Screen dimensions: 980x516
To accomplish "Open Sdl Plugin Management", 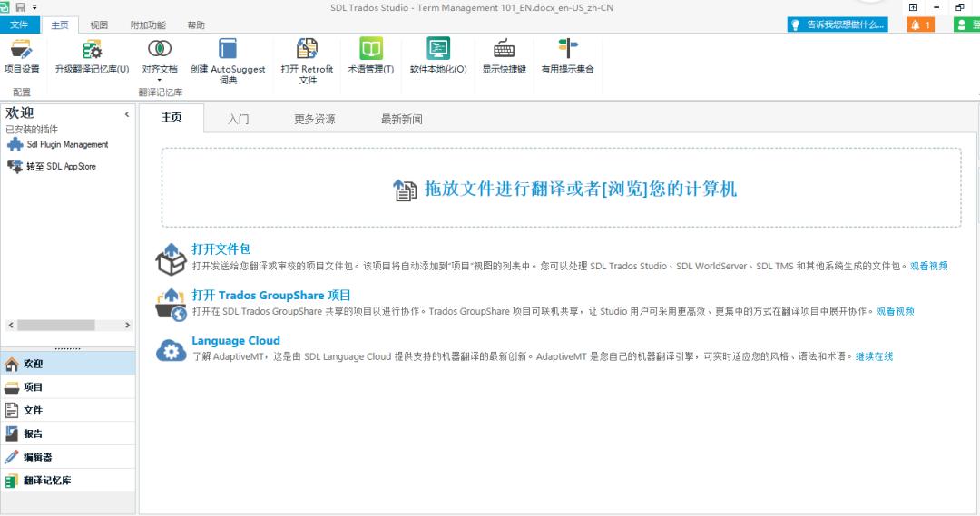I will click(67, 144).
